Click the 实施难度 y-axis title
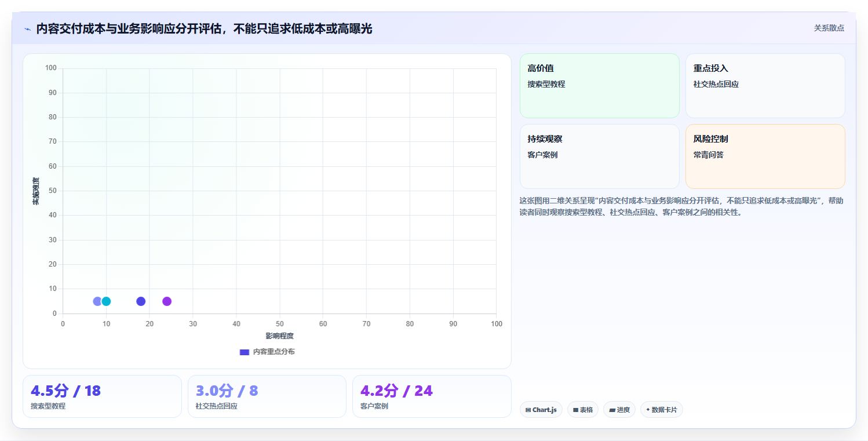868x441 pixels. pos(36,191)
